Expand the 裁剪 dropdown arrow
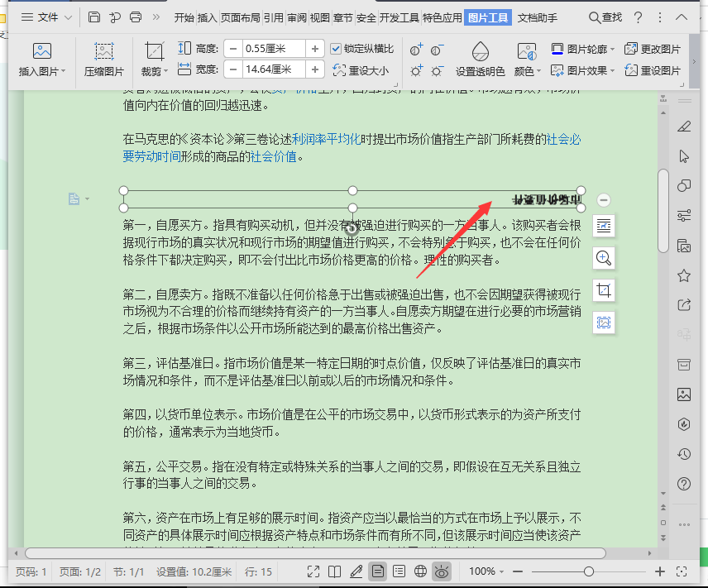Viewport: 708px width, 588px height. pyautogui.click(x=166, y=71)
